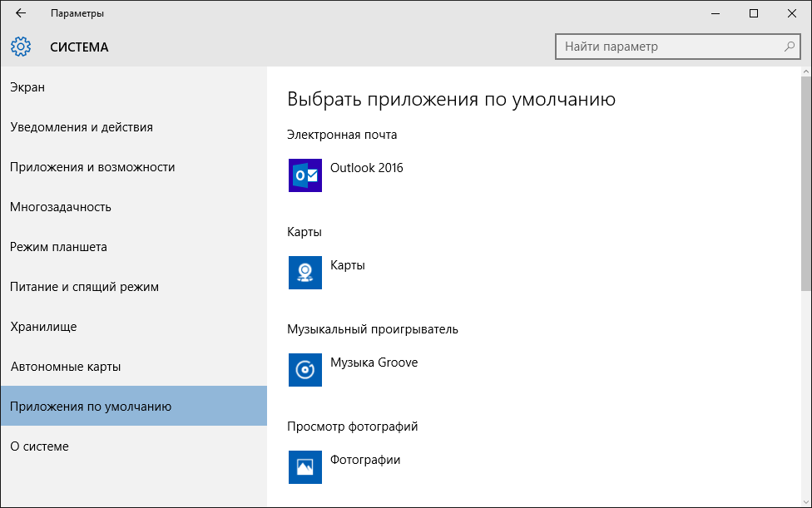Click the Найти параметр search field
812x508 pixels.
point(666,47)
